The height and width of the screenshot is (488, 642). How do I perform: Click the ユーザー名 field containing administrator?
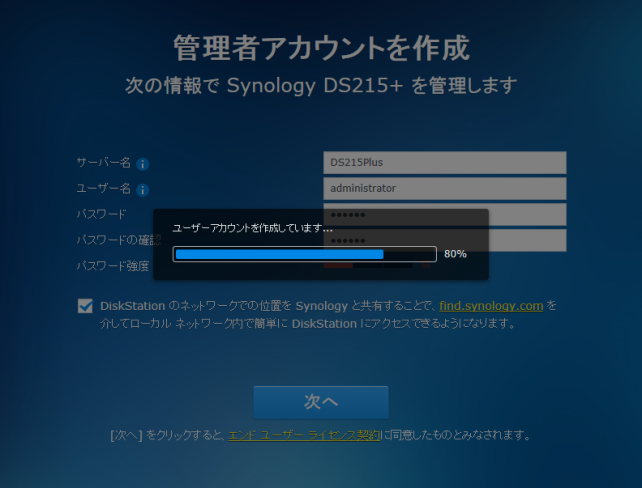point(445,188)
